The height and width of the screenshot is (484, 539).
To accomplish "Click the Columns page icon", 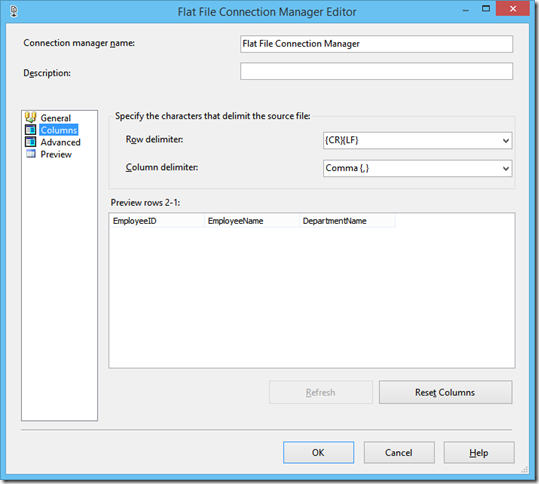I will (x=31, y=130).
